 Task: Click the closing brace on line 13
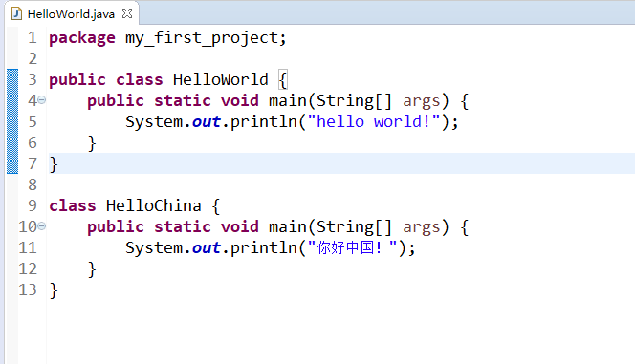[54, 290]
